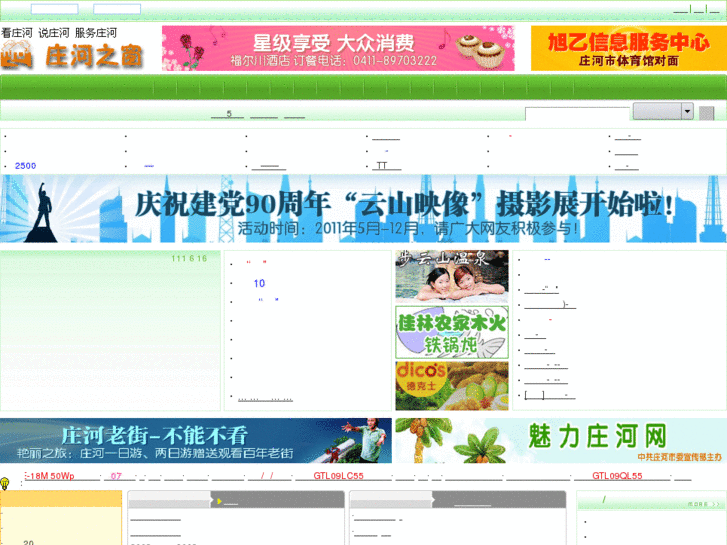
Task: Focus the first login field at top
Action: pyautogui.click(x=54, y=9)
